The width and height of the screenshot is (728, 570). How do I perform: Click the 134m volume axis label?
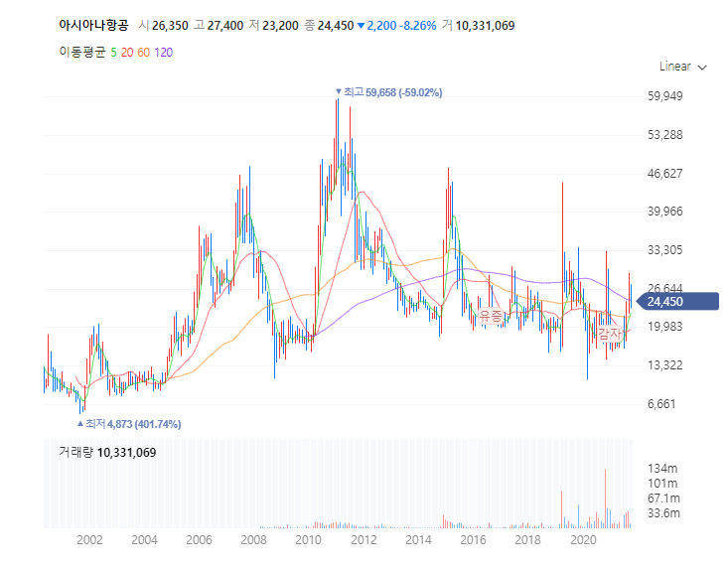pyautogui.click(x=662, y=469)
